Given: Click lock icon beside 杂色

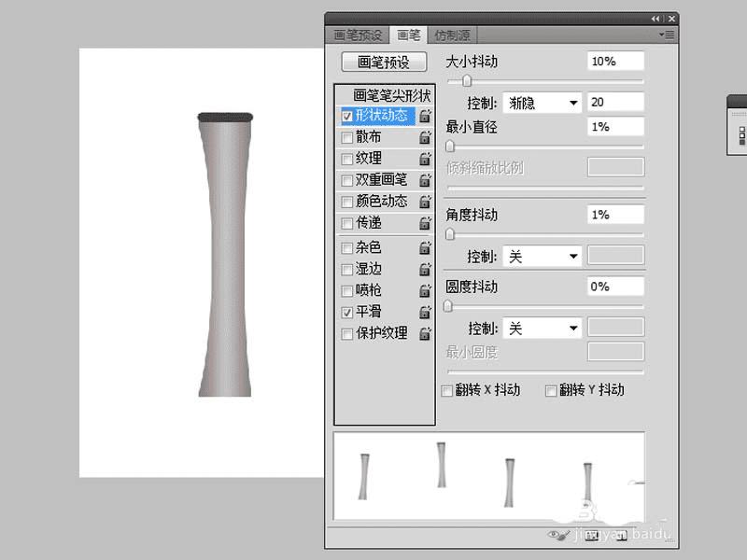Looking at the screenshot, I should (425, 248).
